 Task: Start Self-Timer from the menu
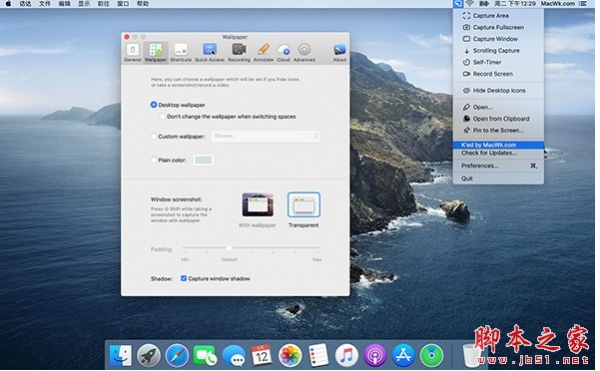pos(498,62)
